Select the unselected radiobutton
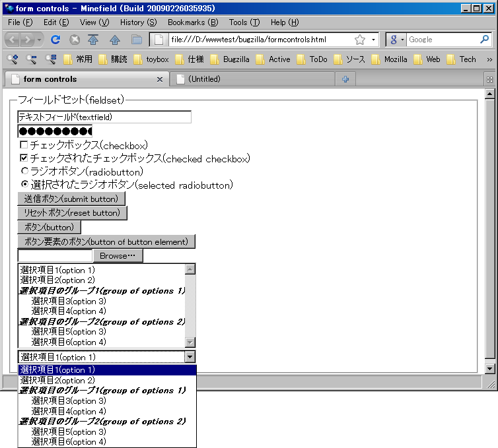Viewport: 498px width, 448px height. coord(24,171)
